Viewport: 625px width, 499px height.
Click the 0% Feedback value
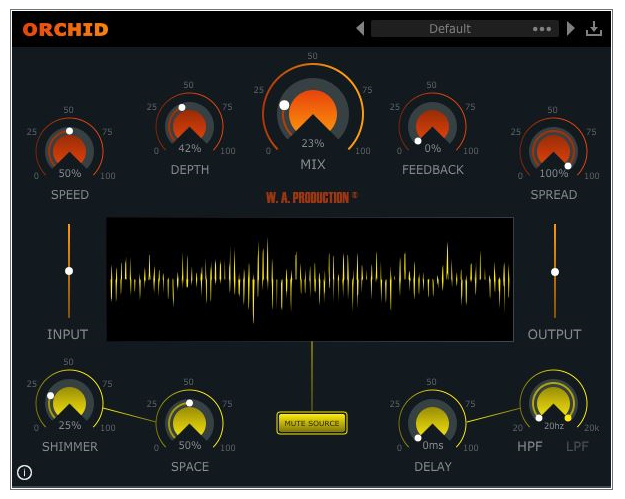432,148
